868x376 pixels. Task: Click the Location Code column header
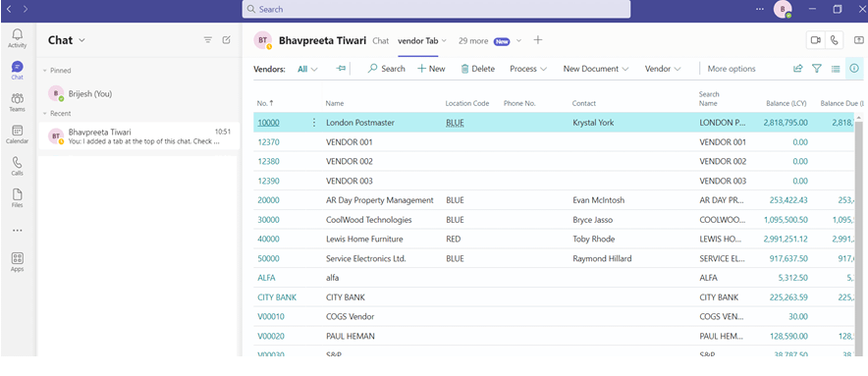click(x=467, y=103)
